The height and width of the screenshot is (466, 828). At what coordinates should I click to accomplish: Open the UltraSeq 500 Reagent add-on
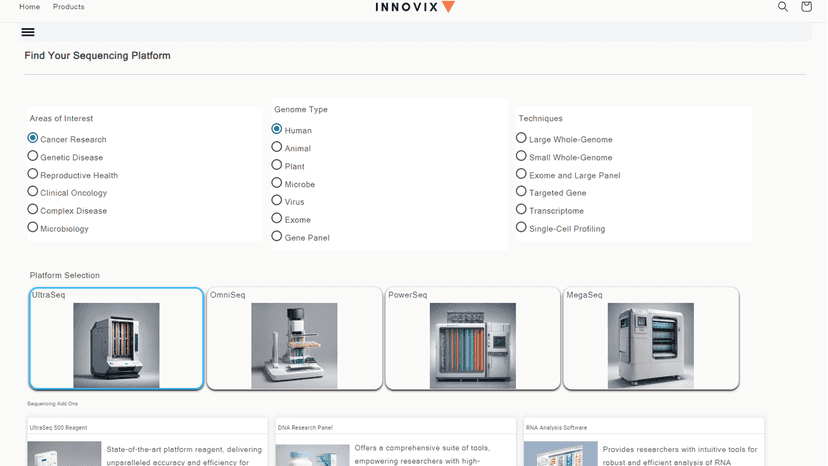tap(147, 442)
